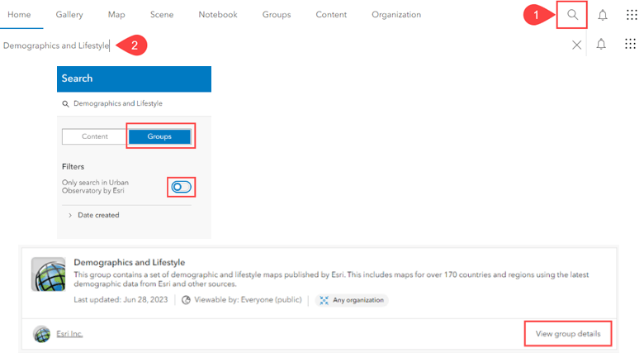The image size is (644, 353).
Task: Switch search scope to Content
Action: (x=95, y=136)
